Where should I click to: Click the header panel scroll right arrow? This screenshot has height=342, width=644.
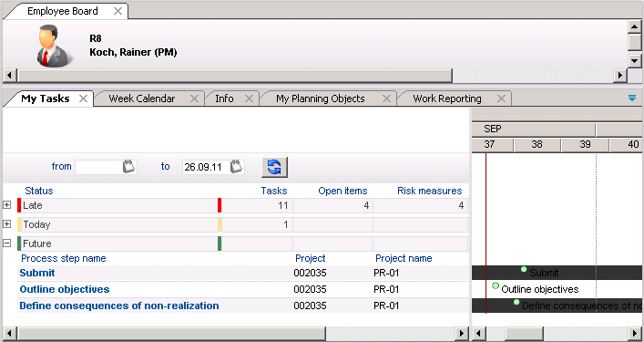(620, 75)
